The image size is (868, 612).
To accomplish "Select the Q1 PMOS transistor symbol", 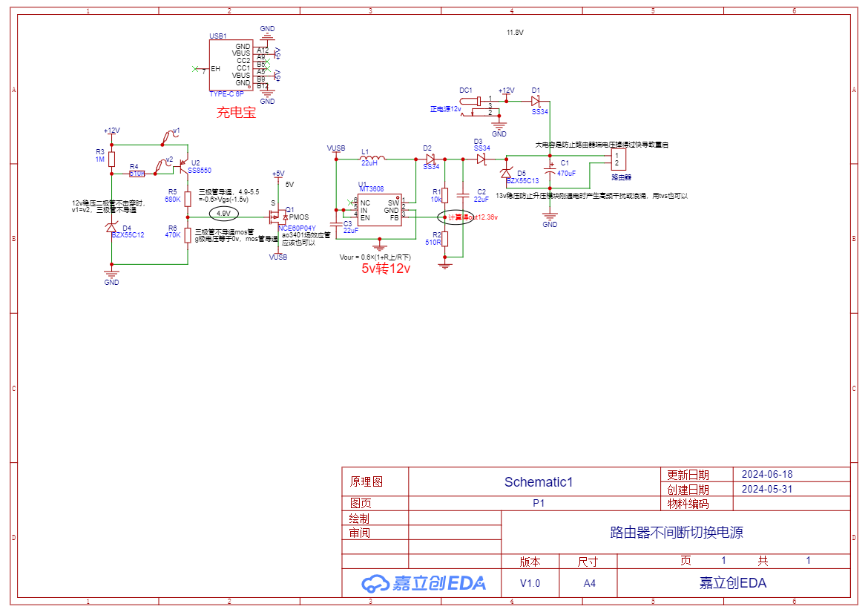I will click(277, 217).
